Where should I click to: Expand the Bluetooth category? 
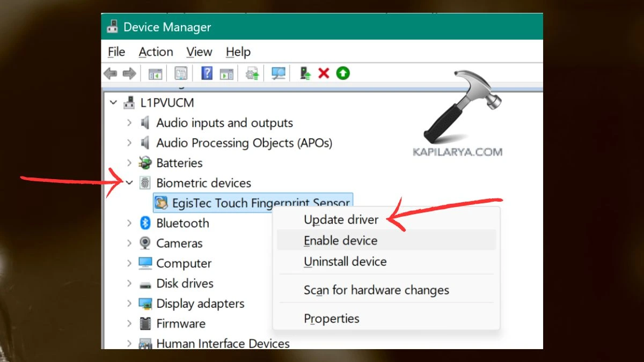[129, 223]
